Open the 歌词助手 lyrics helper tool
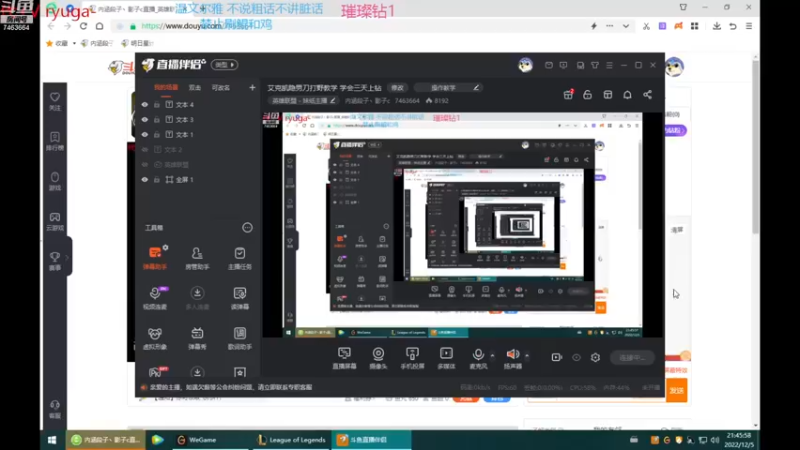Image resolution: width=800 pixels, height=450 pixels. point(240,338)
